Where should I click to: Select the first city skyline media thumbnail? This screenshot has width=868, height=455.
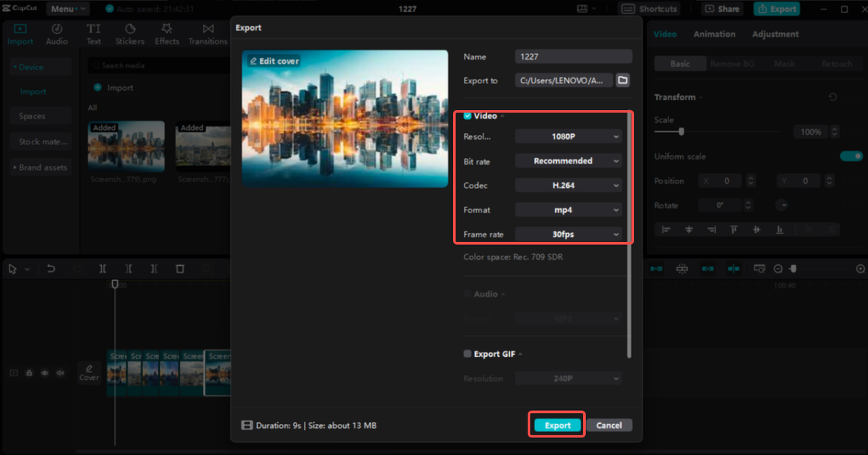126,146
